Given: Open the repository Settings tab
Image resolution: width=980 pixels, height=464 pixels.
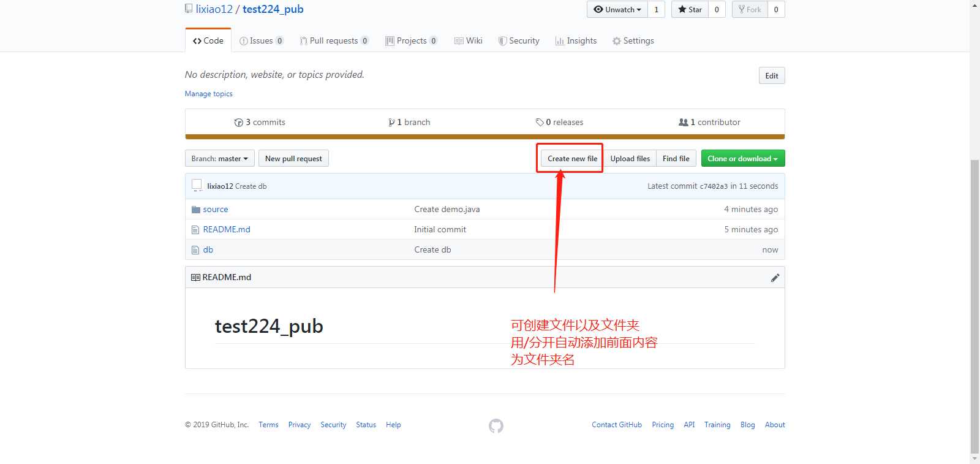Looking at the screenshot, I should (x=633, y=41).
